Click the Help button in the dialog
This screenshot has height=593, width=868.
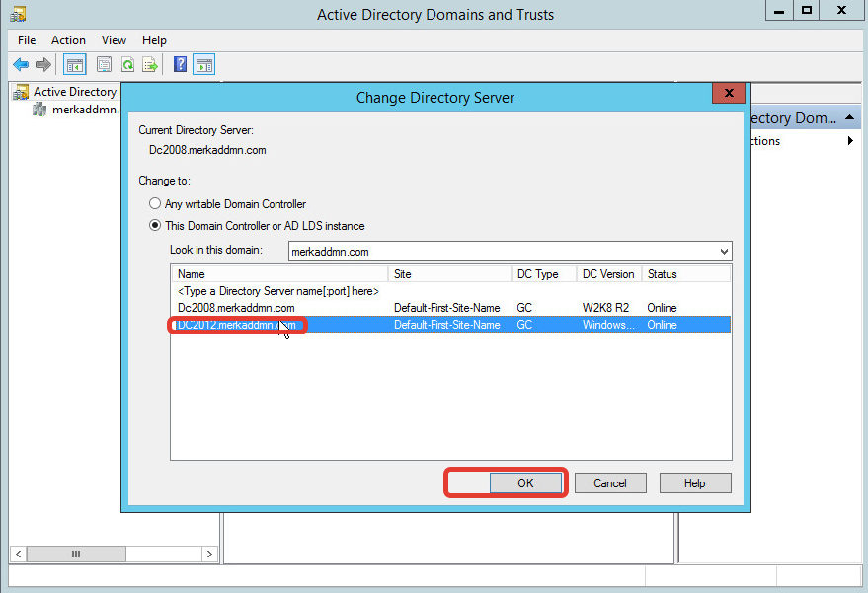pos(695,482)
